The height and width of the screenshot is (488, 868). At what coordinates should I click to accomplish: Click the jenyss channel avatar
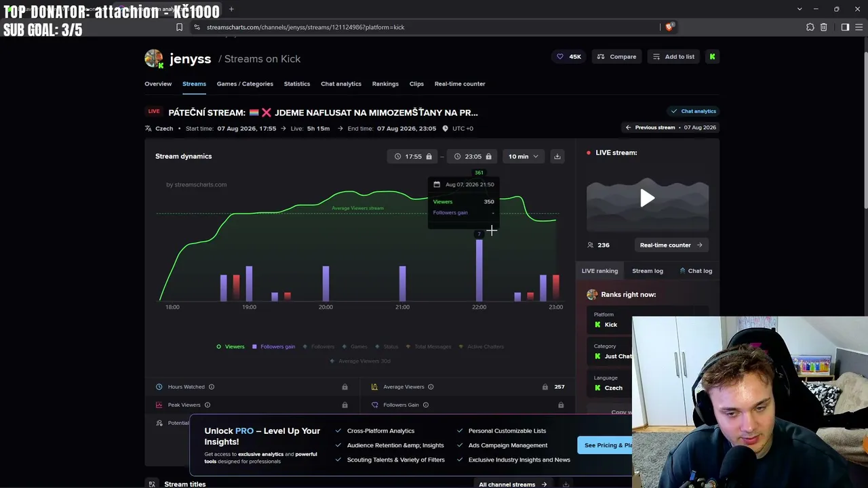click(x=154, y=58)
